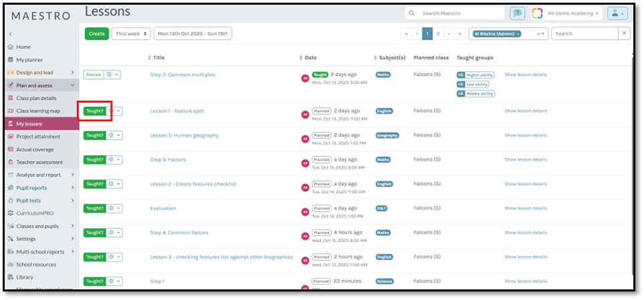Mark Lesson 5: Human geography as Taught
The image size is (644, 300).
pos(94,136)
